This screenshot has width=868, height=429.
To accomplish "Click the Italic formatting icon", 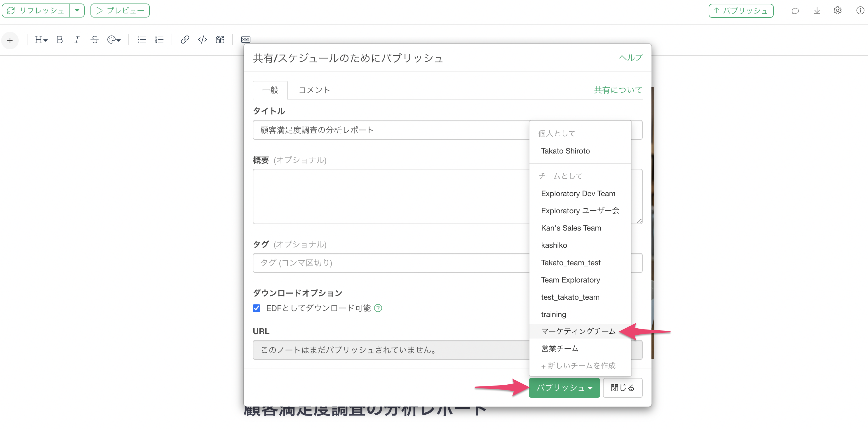I will tap(77, 40).
